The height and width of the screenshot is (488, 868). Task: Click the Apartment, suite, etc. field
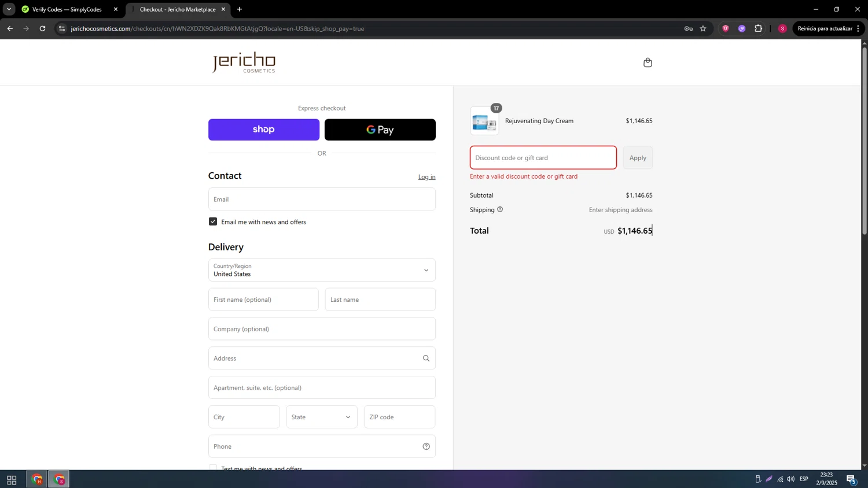pyautogui.click(x=322, y=387)
